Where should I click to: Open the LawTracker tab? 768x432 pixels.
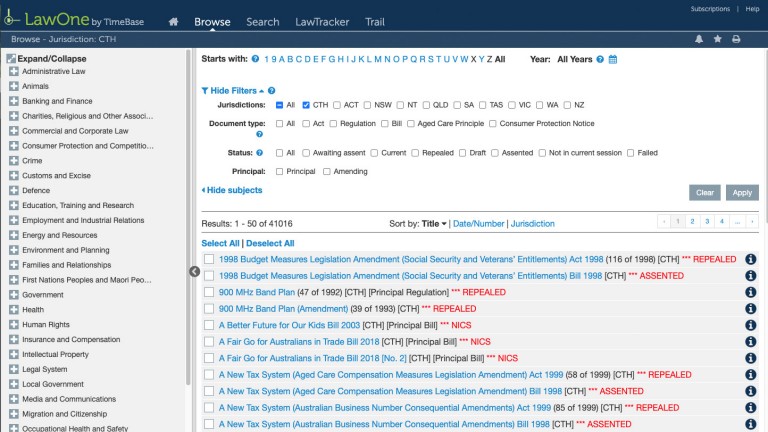[x=322, y=22]
